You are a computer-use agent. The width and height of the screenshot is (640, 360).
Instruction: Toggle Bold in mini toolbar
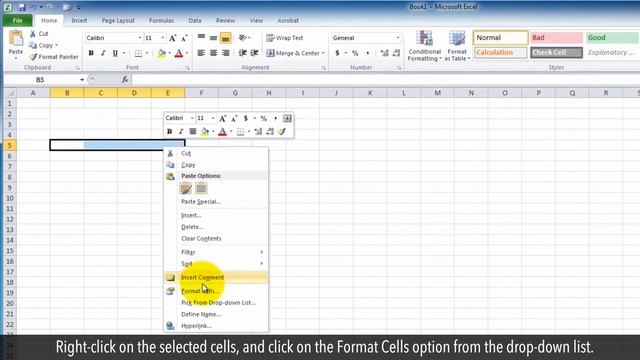[x=169, y=131]
